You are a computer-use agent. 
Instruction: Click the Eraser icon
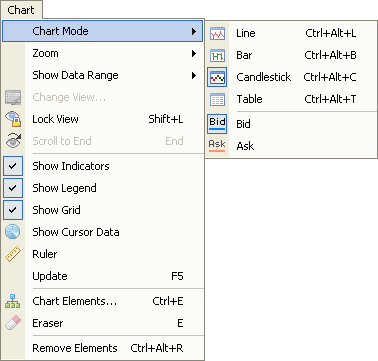(x=13, y=323)
